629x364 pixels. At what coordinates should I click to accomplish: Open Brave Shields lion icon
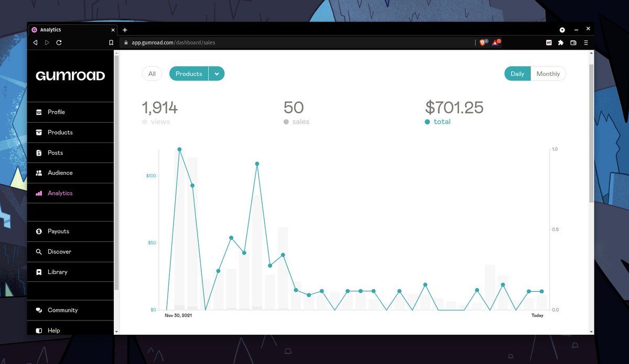click(483, 42)
